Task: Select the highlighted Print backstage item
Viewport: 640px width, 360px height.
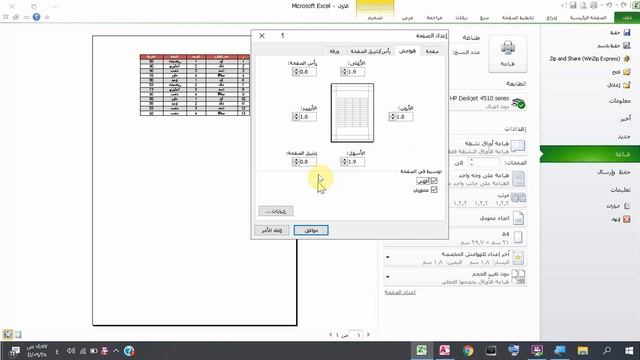Action: 590,154
